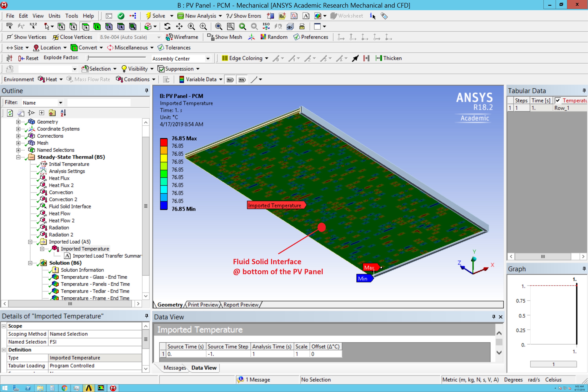588x392 pixels.
Task: Open the Assembly Center dropdown
Action: [x=208, y=58]
